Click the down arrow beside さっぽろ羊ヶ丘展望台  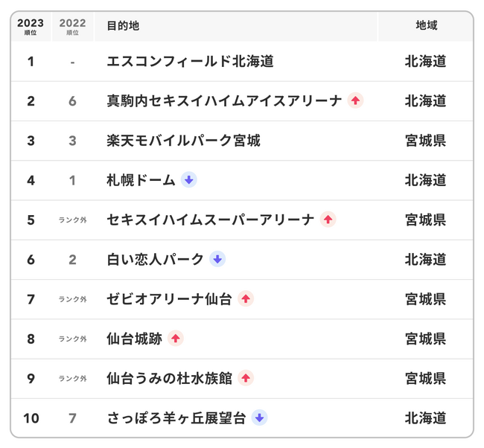tap(259, 417)
